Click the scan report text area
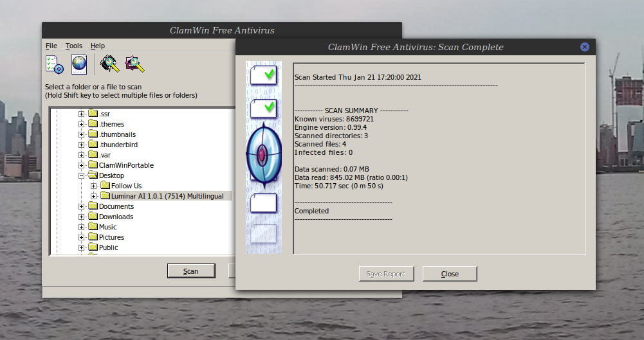Image resolution: width=644 pixels, height=340 pixels. 439,159
